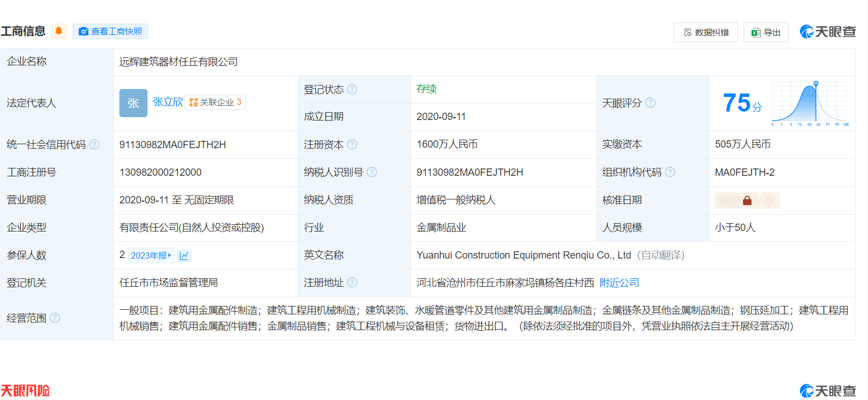
Task: Click the 小于50人 staff size value
Action: pyautogui.click(x=735, y=228)
